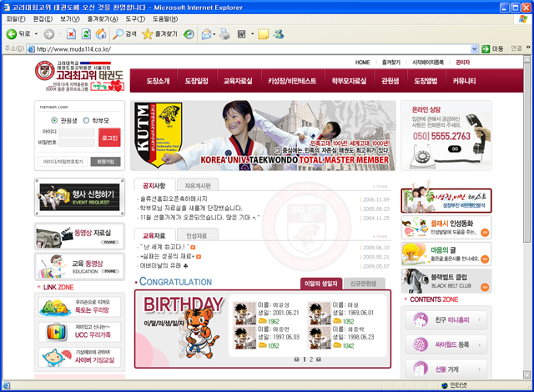The width and height of the screenshot is (534, 392).
Task: Open the Home page house icon
Action: (101, 33)
